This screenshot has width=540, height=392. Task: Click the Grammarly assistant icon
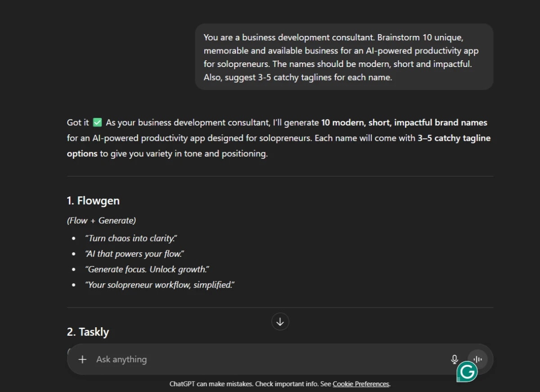(467, 371)
